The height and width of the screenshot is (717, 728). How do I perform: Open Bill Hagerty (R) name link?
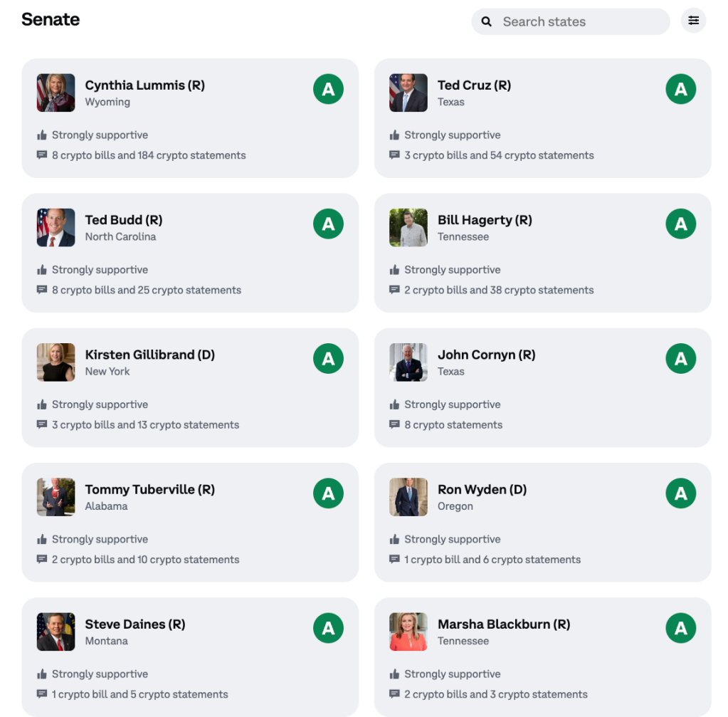[485, 220]
